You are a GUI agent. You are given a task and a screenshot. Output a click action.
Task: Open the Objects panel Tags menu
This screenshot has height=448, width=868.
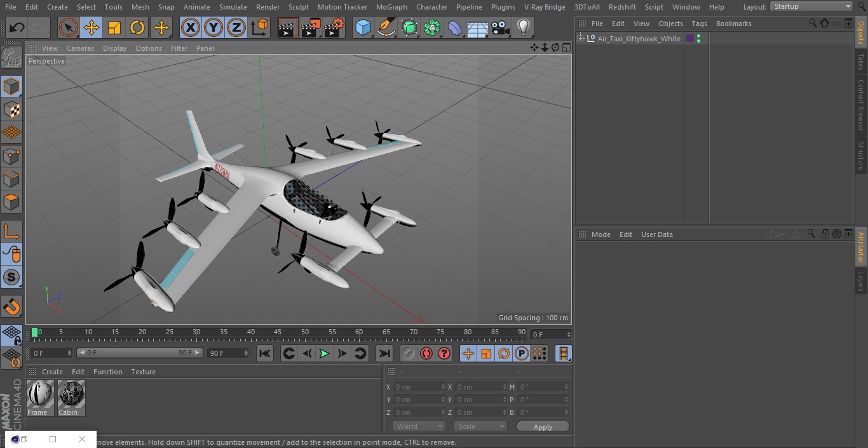pos(699,24)
